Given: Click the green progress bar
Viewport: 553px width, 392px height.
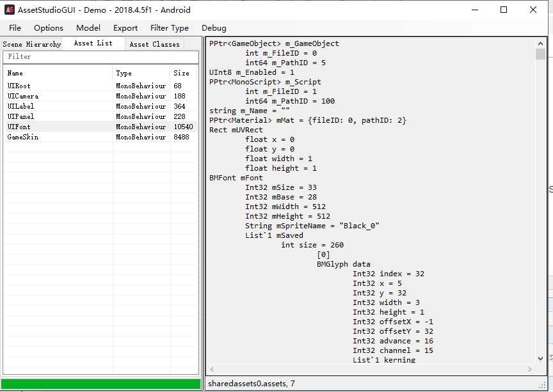Looking at the screenshot, I should [101, 384].
